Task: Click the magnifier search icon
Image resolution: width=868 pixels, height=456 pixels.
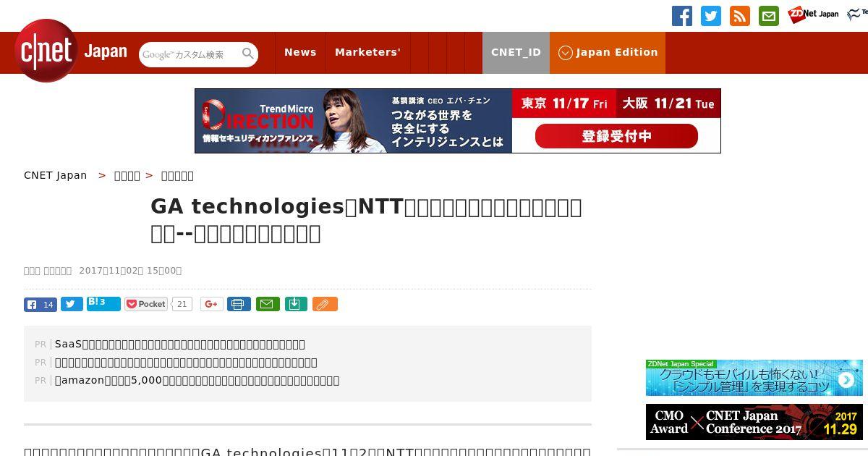Action: pos(248,54)
